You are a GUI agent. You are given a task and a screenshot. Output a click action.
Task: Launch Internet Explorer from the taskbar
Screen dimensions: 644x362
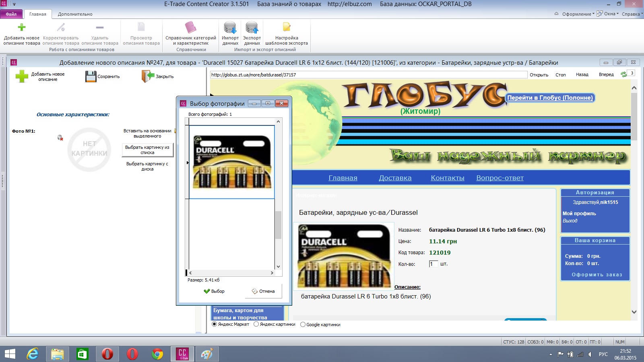(33, 354)
